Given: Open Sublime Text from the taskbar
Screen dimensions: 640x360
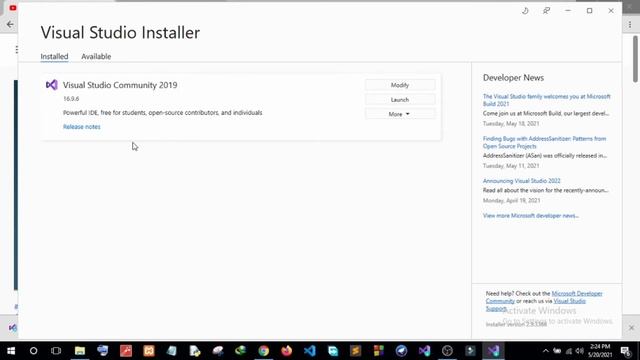Looking at the screenshot, I should coord(356,351).
